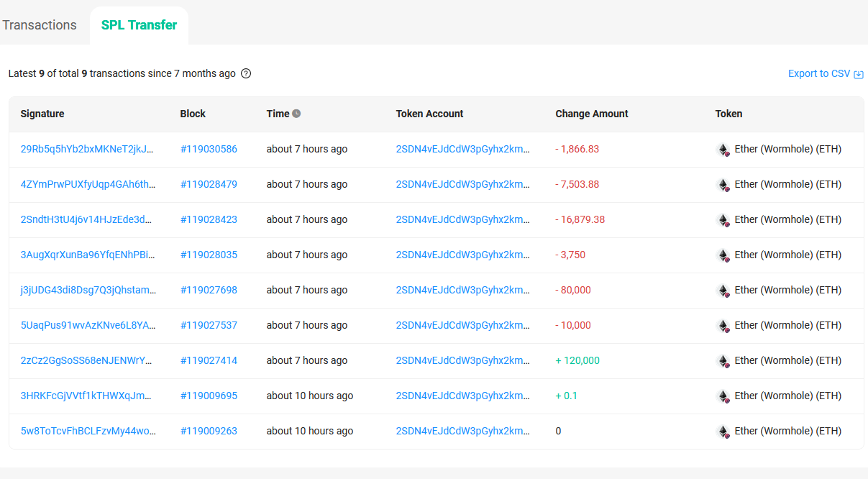868x479 pixels.
Task: Open token account in block #119027414 row
Action: (463, 360)
